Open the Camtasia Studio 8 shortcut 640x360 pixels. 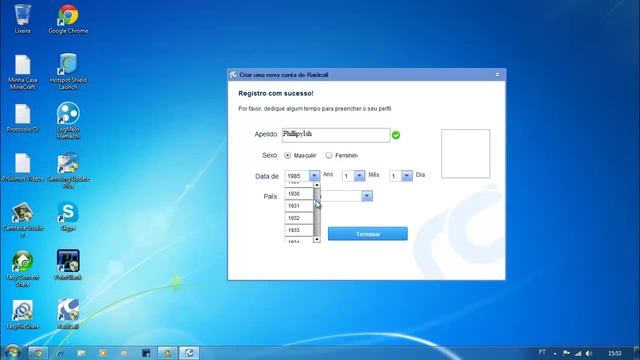pos(22,220)
